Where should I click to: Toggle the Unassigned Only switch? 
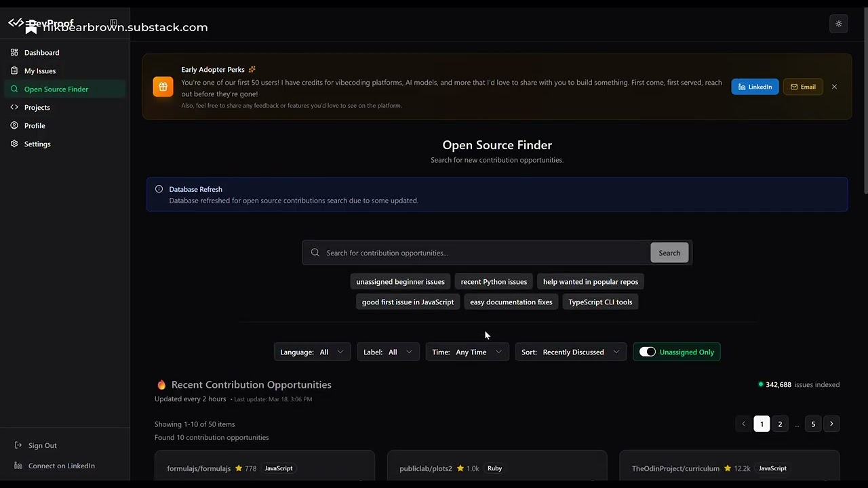tap(648, 352)
